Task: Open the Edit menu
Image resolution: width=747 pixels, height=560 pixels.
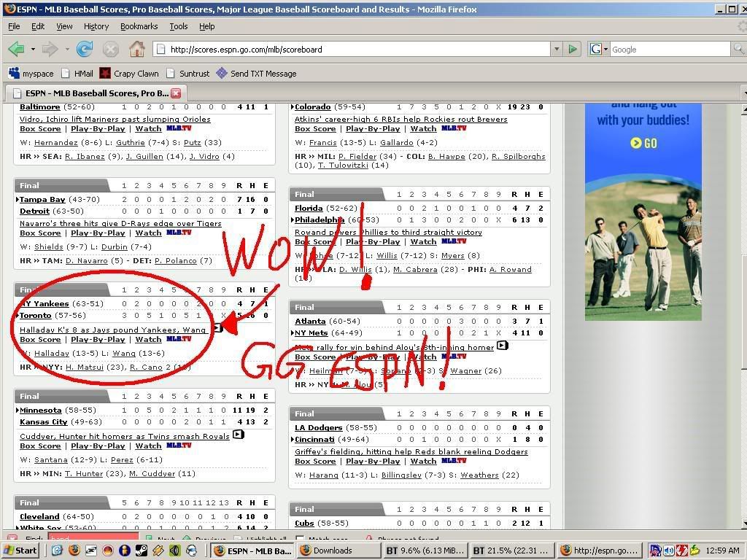Action: click(38, 26)
